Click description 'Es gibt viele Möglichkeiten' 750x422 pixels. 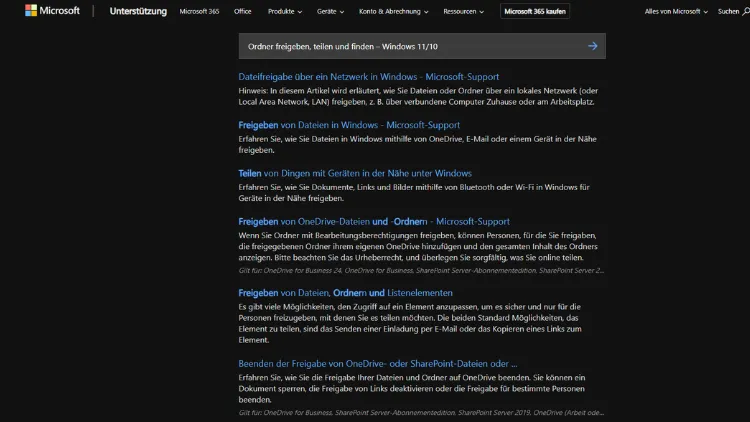click(410, 323)
